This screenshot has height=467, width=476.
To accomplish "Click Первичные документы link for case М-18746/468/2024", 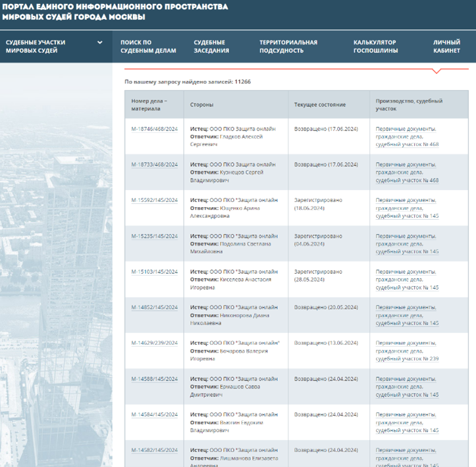I will (x=406, y=129).
